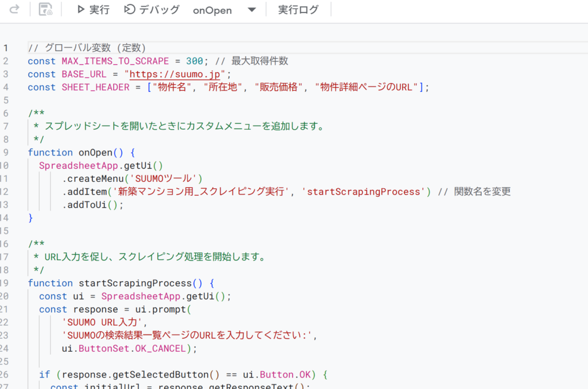Viewport: 588px width, 389px height.
Task: Open the onOpen function selector dropdown
Action: click(x=225, y=10)
